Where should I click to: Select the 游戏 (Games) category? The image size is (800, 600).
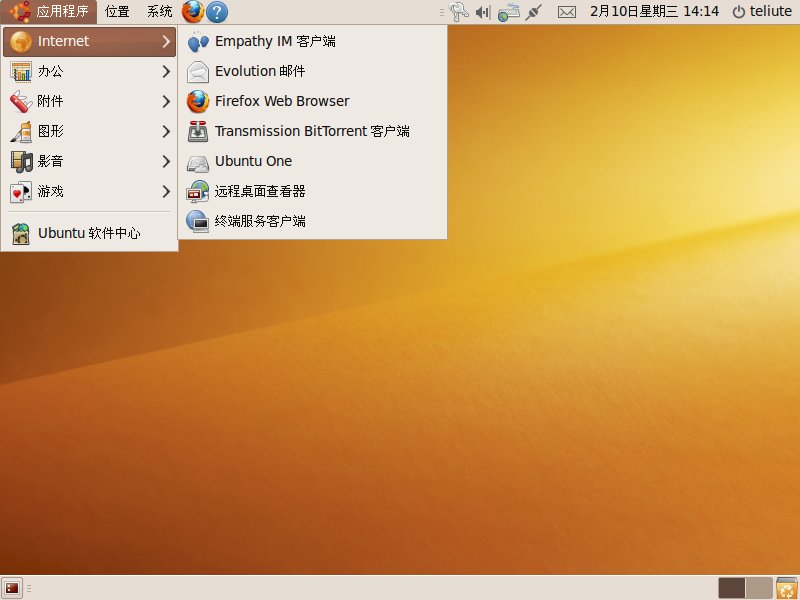click(x=89, y=192)
